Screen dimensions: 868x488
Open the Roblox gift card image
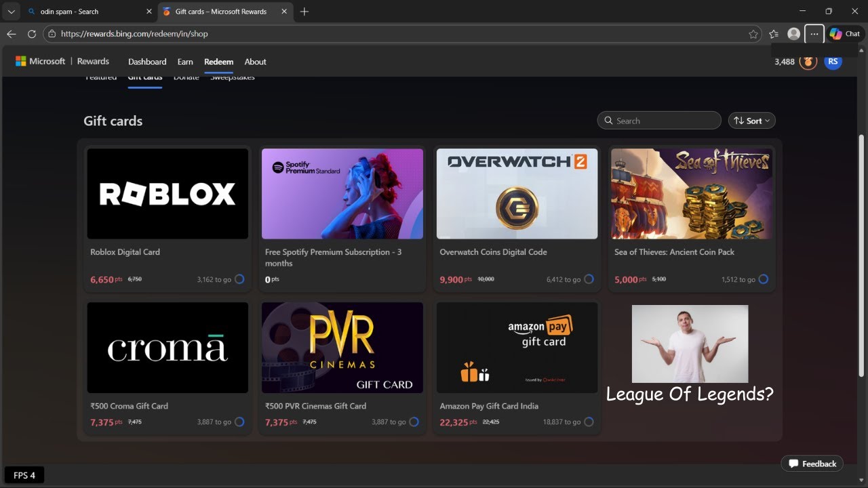pyautogui.click(x=167, y=194)
